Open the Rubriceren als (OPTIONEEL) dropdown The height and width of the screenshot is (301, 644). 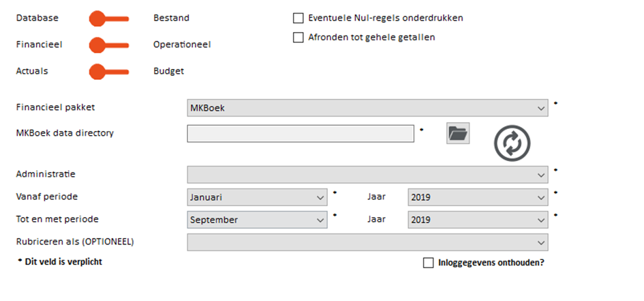coord(367,242)
